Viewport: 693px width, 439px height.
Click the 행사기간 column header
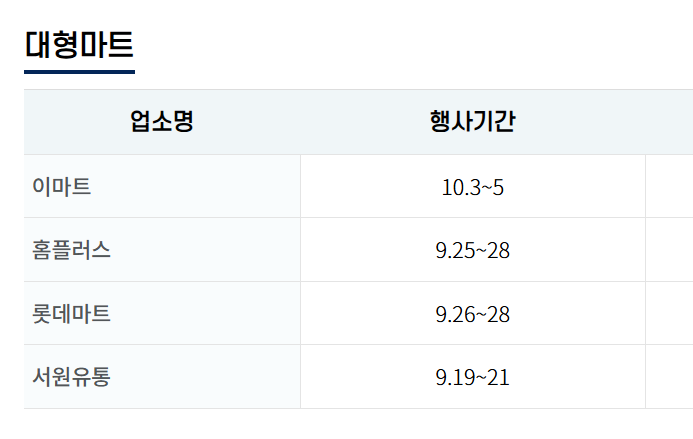coord(472,122)
